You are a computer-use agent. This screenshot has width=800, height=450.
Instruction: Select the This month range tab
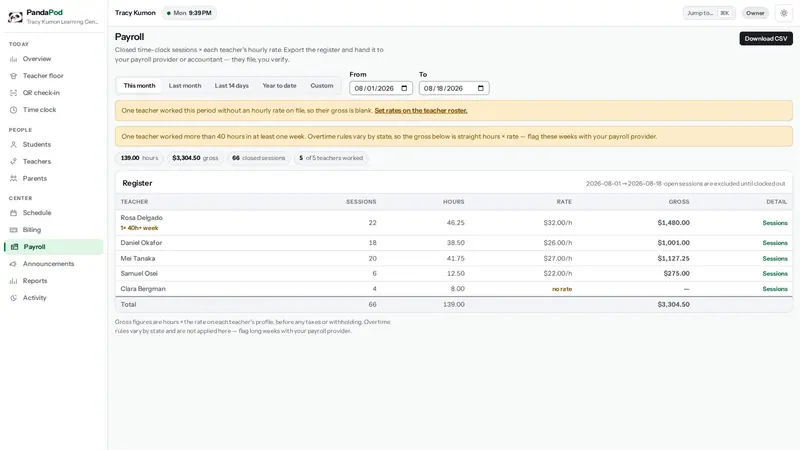coord(139,86)
